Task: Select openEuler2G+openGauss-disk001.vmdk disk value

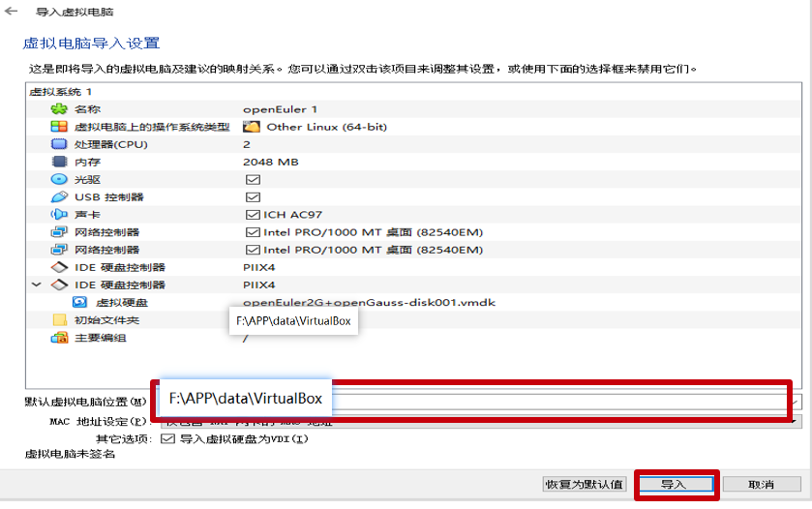Action: (x=370, y=302)
